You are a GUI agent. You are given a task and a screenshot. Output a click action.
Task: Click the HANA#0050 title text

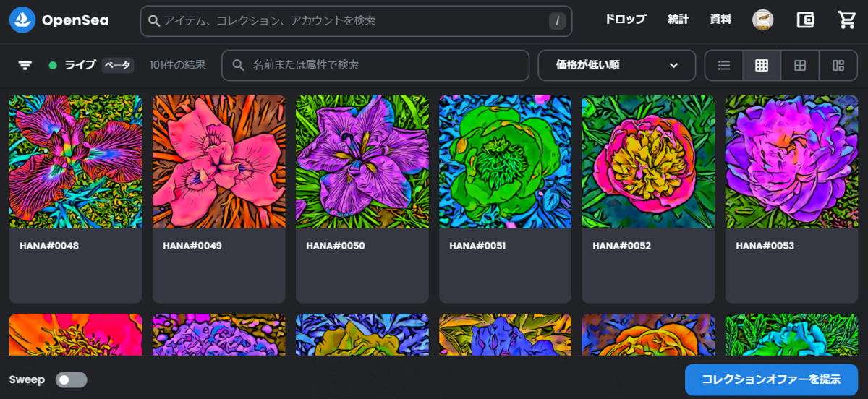pyautogui.click(x=336, y=246)
